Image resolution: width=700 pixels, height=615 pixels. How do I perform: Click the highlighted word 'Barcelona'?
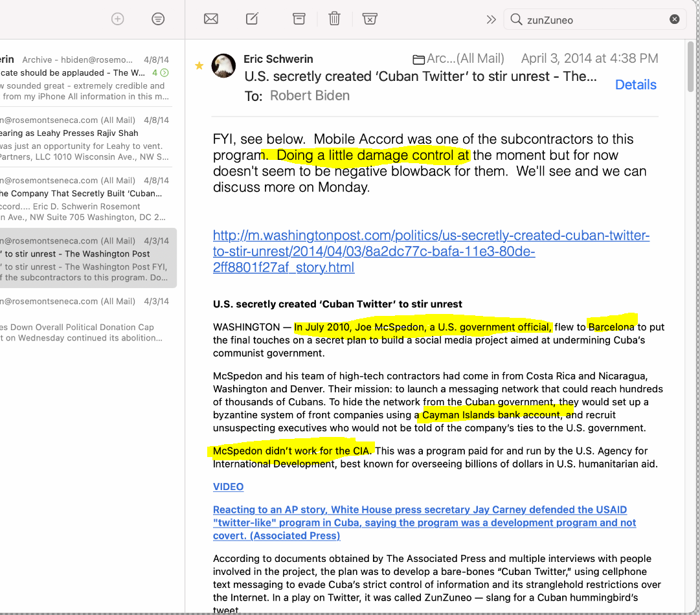coord(611,327)
